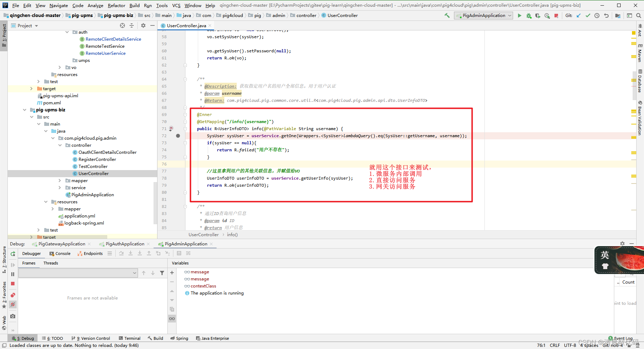The height and width of the screenshot is (349, 644).
Task: Start debugging with the bug icon
Action: pos(529,16)
